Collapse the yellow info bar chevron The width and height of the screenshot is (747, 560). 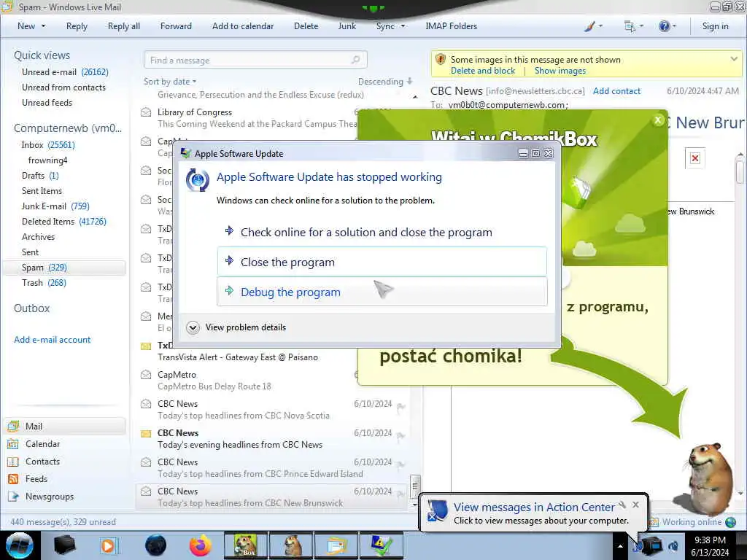click(x=734, y=59)
